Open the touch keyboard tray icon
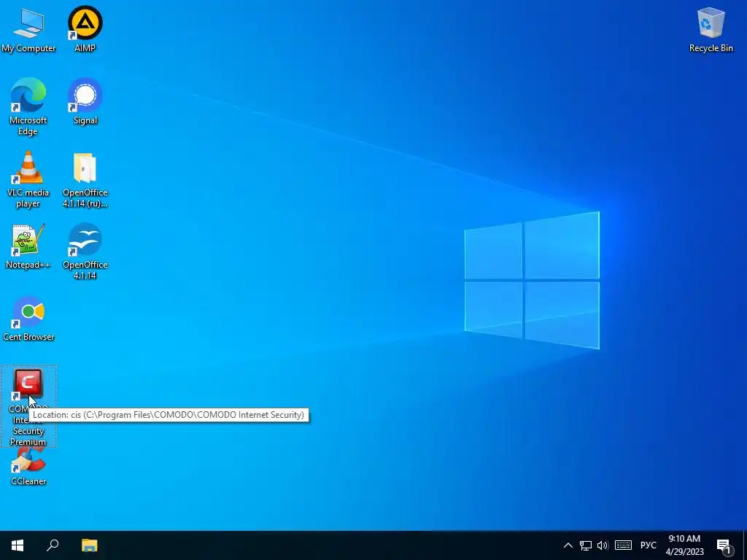 click(x=623, y=545)
